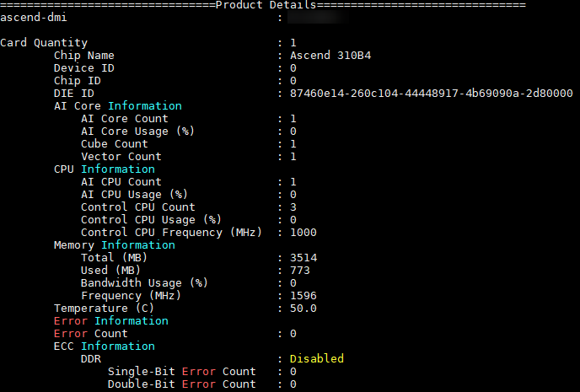
Task: Click the 'Cube Count' label
Action: [115, 144]
